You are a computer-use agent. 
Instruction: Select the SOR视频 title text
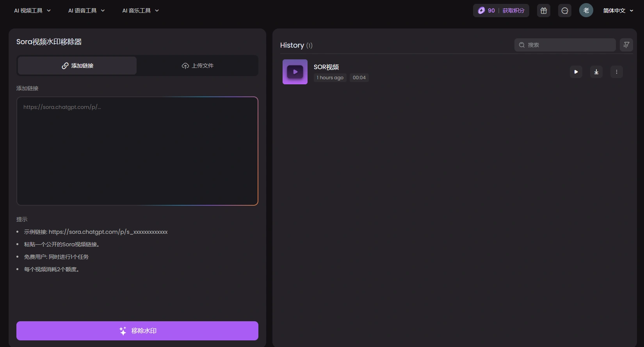[326, 67]
